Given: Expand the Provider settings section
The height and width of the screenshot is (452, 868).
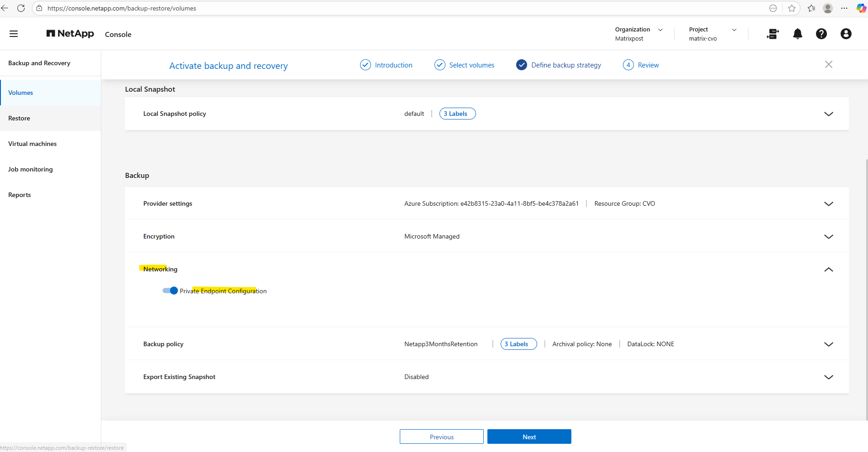Looking at the screenshot, I should (828, 204).
